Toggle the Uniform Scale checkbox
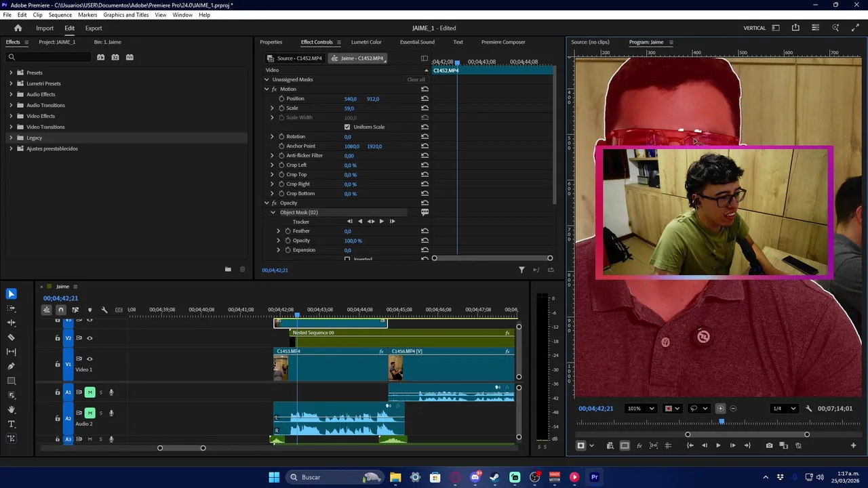Image resolution: width=868 pixels, height=488 pixels. click(x=347, y=127)
